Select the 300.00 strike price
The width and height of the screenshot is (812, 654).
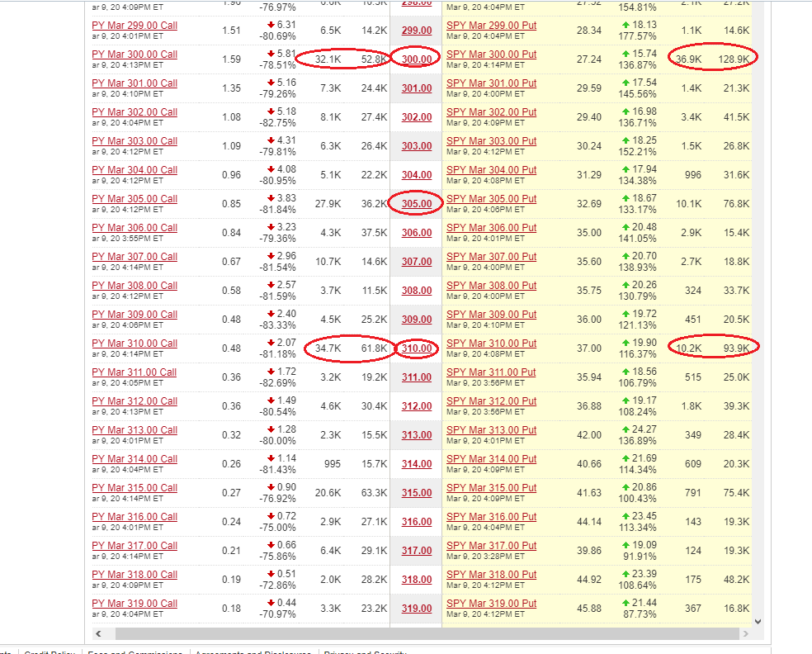pyautogui.click(x=417, y=59)
